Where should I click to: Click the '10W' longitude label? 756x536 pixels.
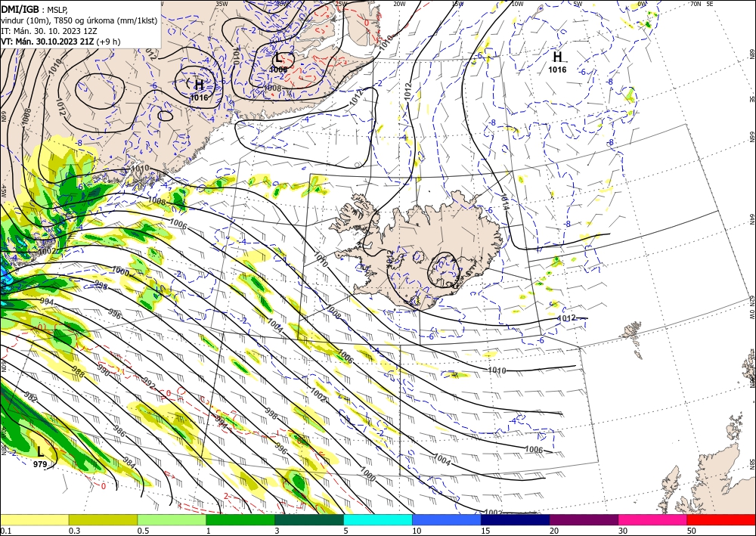coord(517,4)
